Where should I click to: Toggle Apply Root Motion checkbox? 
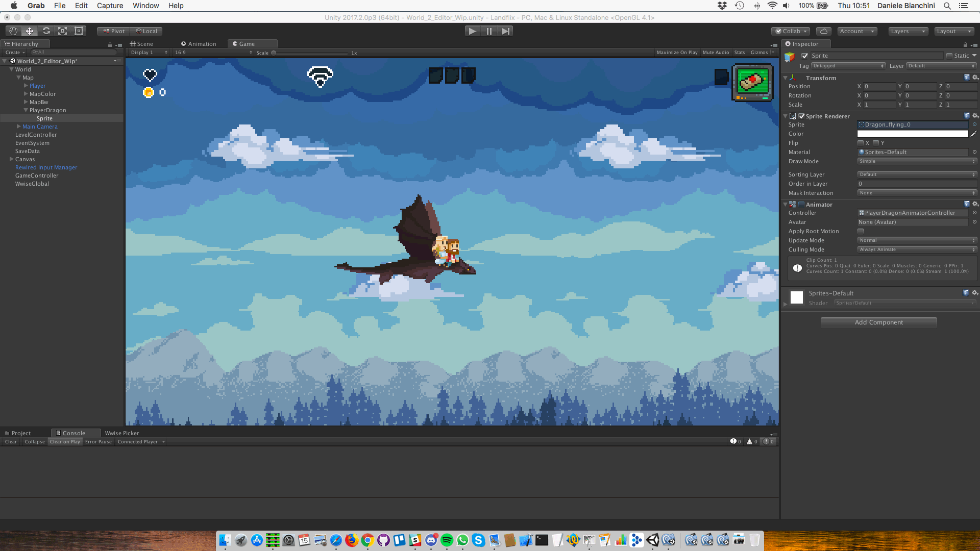861,231
